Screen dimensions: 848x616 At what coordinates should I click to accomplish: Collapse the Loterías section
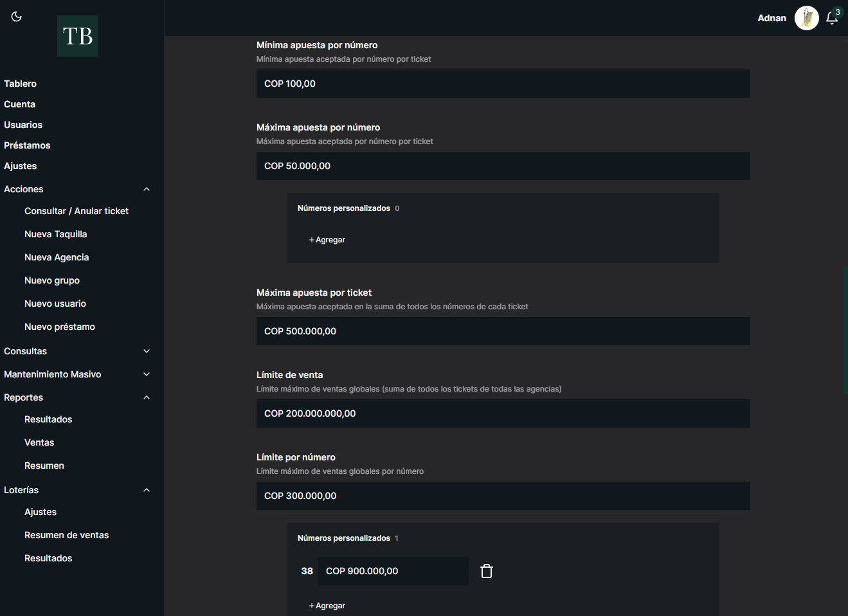[x=147, y=490]
